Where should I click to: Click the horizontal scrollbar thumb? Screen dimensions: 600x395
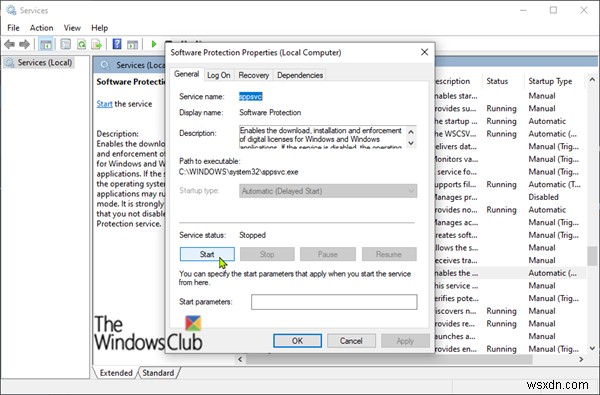point(389,359)
